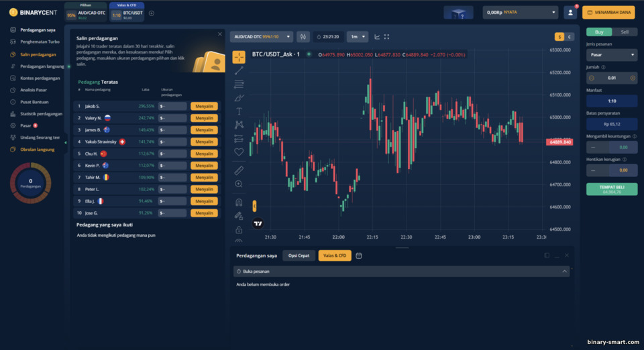Click the TEMPAT BELI button
This screenshot has width=644, height=350.
(612, 189)
